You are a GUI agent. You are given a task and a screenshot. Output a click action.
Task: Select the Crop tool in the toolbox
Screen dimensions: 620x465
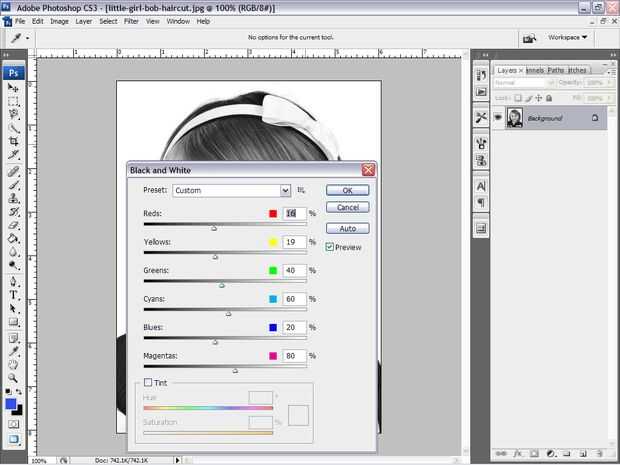pyautogui.click(x=14, y=142)
